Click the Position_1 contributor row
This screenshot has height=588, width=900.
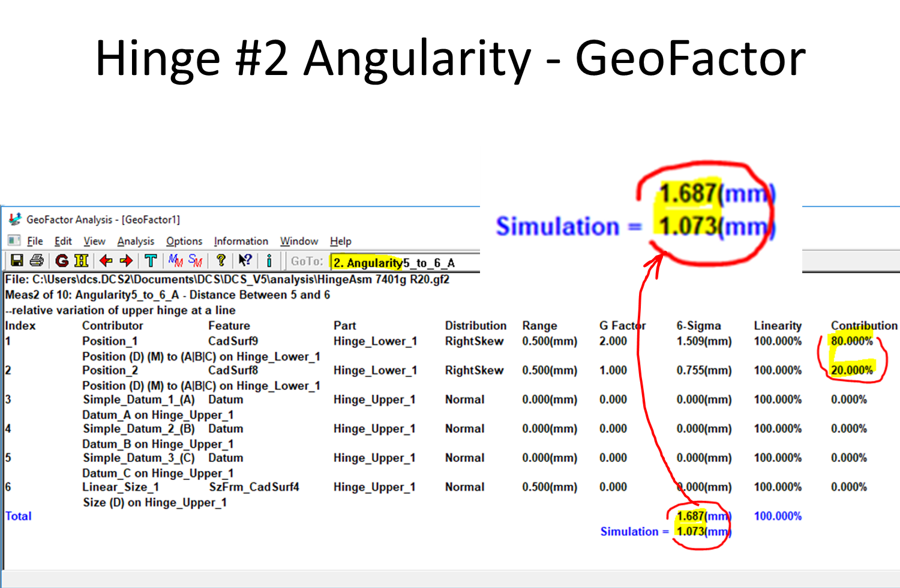[110, 341]
